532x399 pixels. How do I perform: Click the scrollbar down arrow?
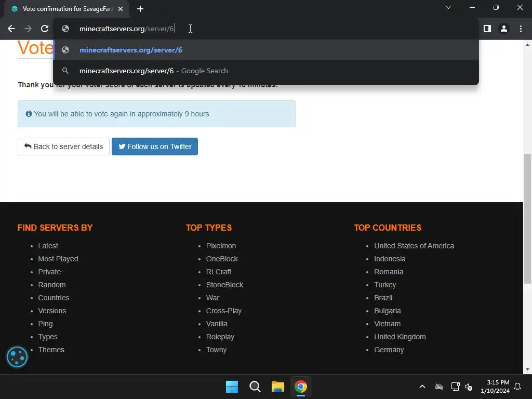click(x=527, y=369)
